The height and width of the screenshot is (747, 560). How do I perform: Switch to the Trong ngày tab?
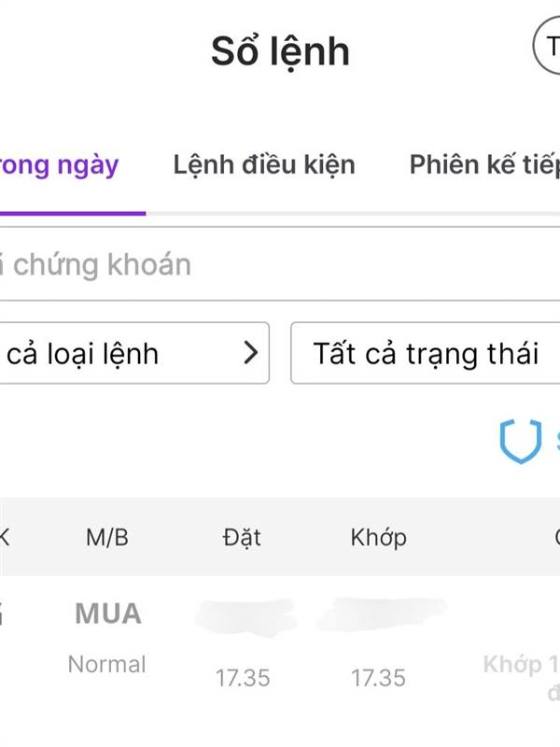61,165
